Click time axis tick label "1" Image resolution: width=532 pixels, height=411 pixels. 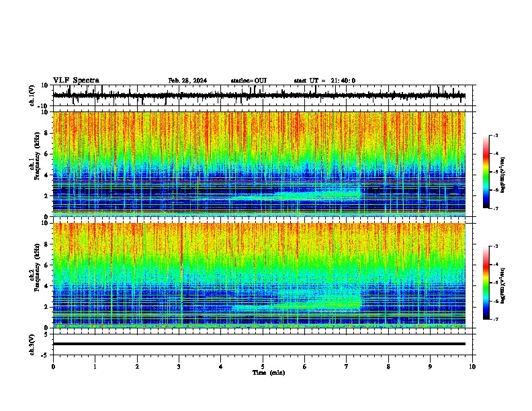pyautogui.click(x=95, y=367)
